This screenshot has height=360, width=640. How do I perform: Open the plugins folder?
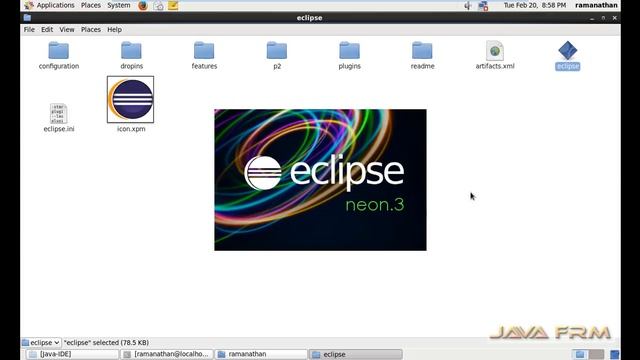(349, 55)
